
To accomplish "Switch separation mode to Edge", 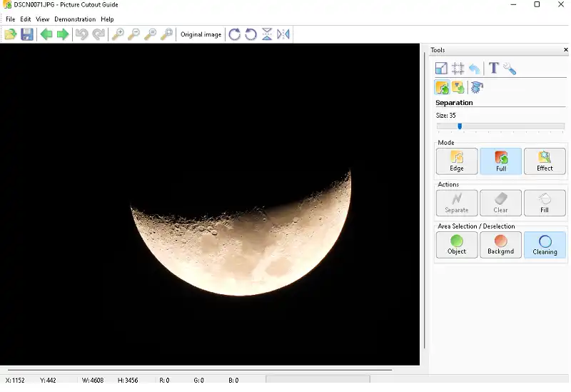I will click(x=457, y=161).
